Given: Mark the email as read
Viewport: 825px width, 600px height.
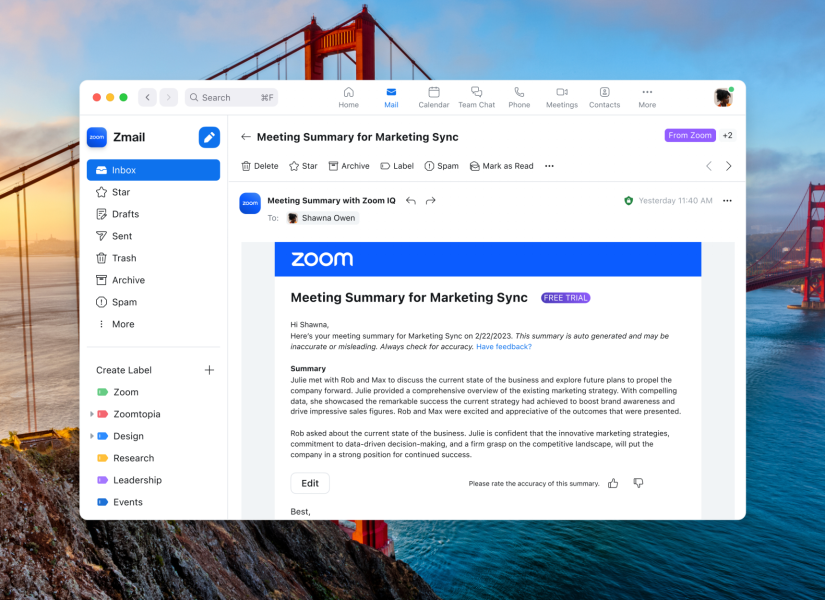Looking at the screenshot, I should click(x=501, y=166).
